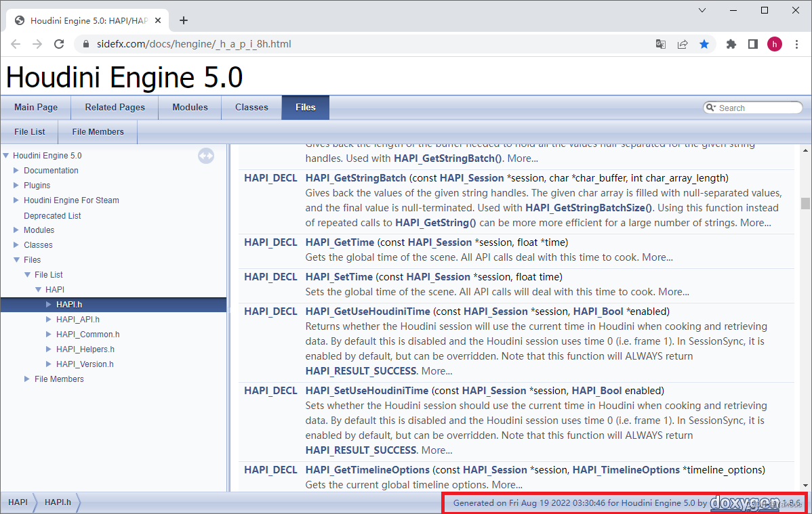Toggle the browser side panel icon
This screenshot has height=514, width=812.
click(753, 44)
